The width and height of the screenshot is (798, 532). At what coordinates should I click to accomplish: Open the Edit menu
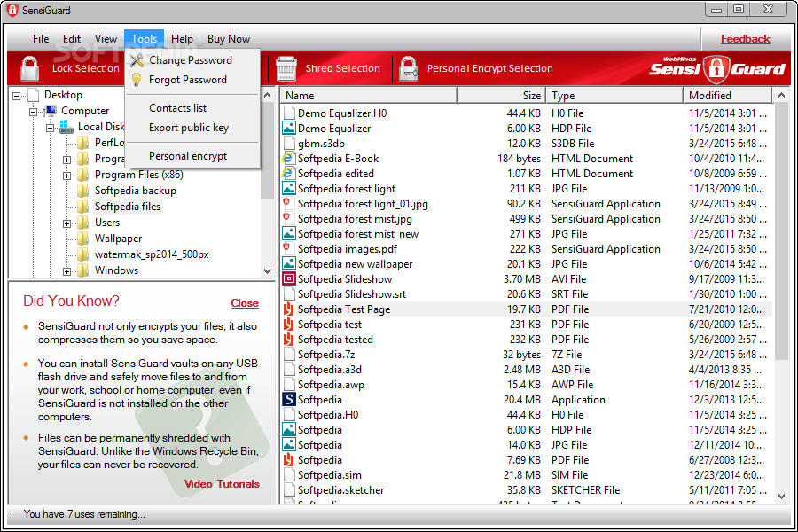coord(72,39)
